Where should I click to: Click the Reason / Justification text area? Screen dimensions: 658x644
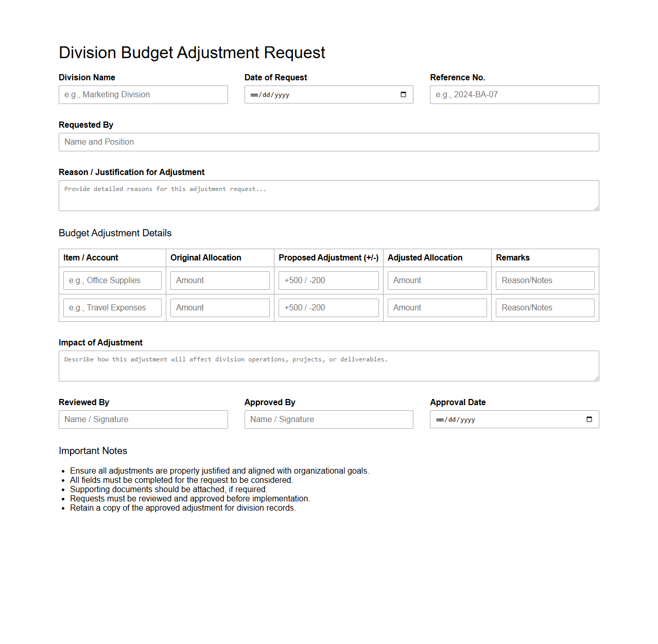pyautogui.click(x=328, y=196)
